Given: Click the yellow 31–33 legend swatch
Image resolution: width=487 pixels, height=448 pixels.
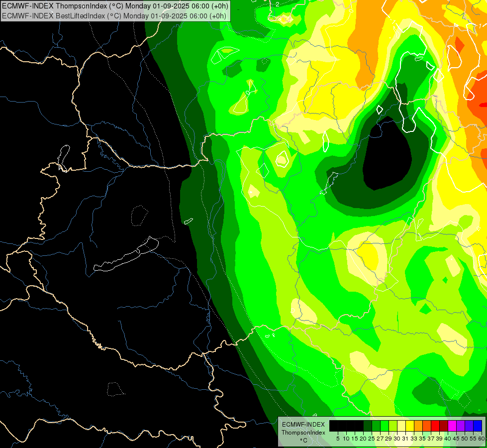Looking at the screenshot, I should click(x=410, y=426).
